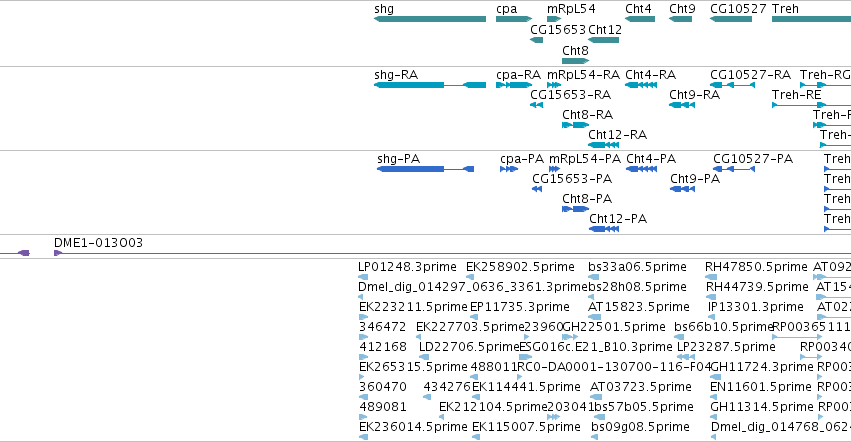Select the 412168 EST label
Image resolution: width=851 pixels, height=442 pixels.
click(383, 348)
